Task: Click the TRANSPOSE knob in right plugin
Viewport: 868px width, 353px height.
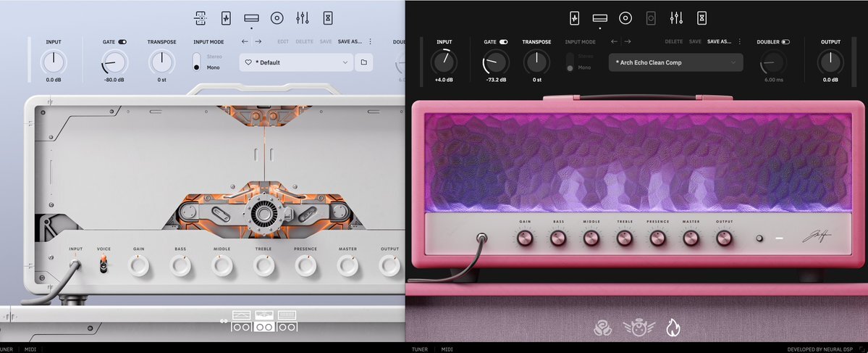Action: 537,62
